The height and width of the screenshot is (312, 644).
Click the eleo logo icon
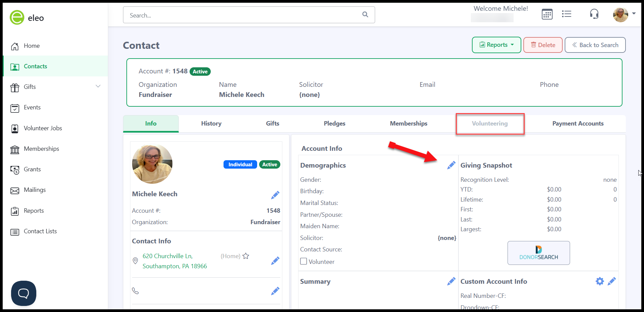tap(17, 18)
